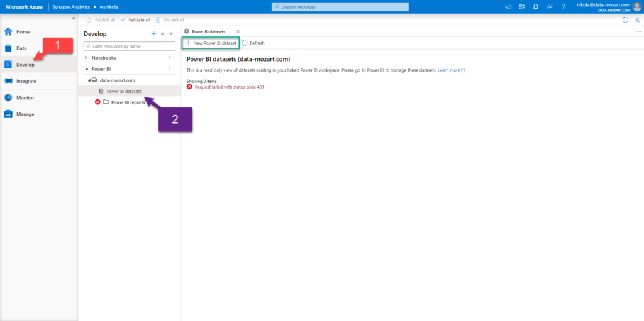644x321 pixels.
Task: Open the feedback icon
Action: pyautogui.click(x=549, y=7)
